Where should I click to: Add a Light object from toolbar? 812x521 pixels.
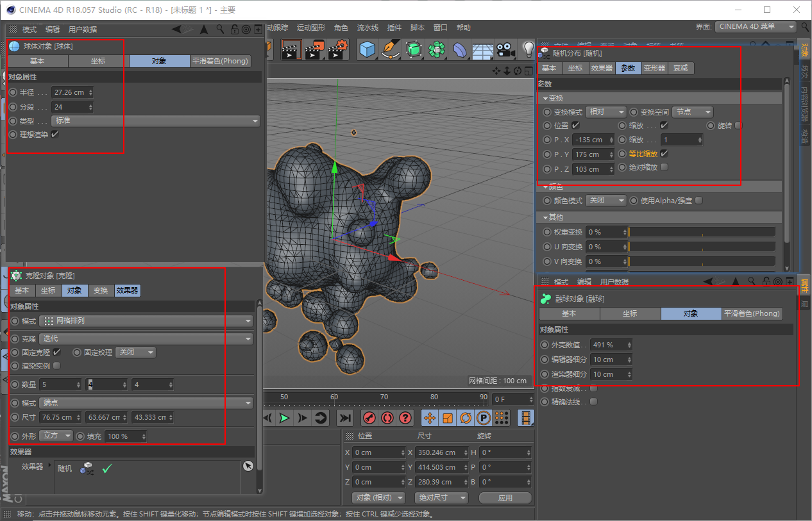click(x=528, y=49)
